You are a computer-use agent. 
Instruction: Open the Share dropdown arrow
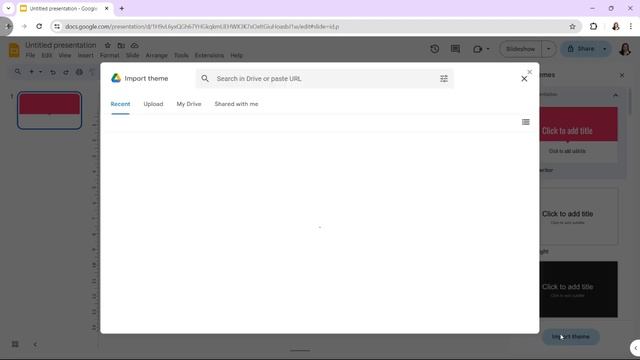point(604,49)
